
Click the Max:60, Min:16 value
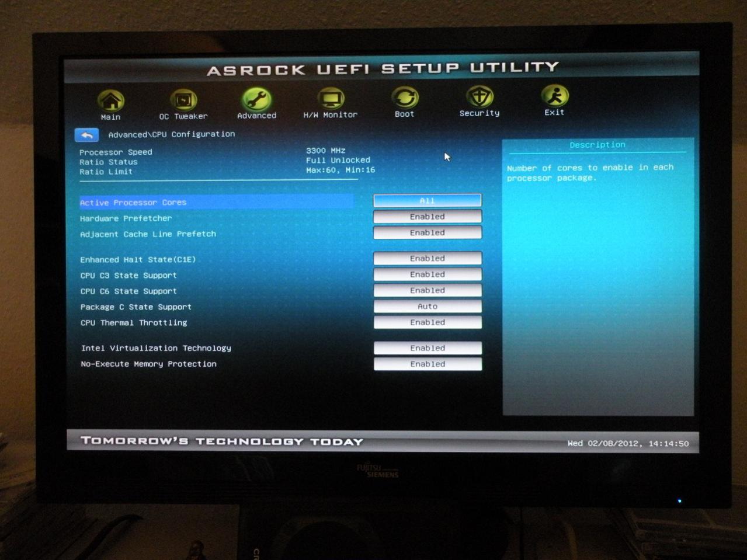click(341, 170)
